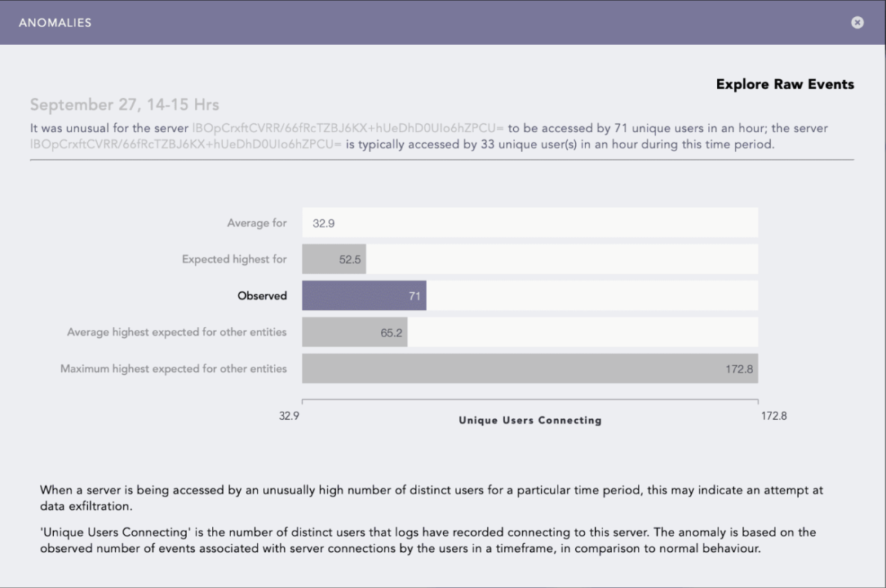Click the first server ID link
Image resolution: width=886 pixels, height=588 pixels.
point(348,128)
